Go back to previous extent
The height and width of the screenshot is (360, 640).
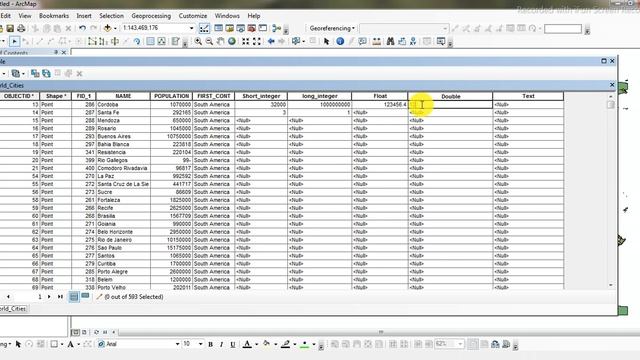271,41
